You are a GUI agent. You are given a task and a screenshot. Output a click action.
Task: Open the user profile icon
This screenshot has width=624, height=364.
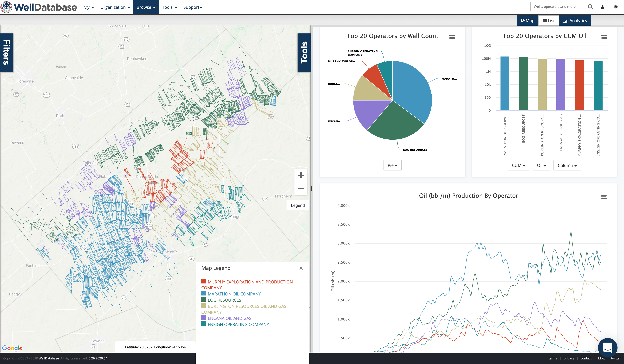click(x=602, y=7)
